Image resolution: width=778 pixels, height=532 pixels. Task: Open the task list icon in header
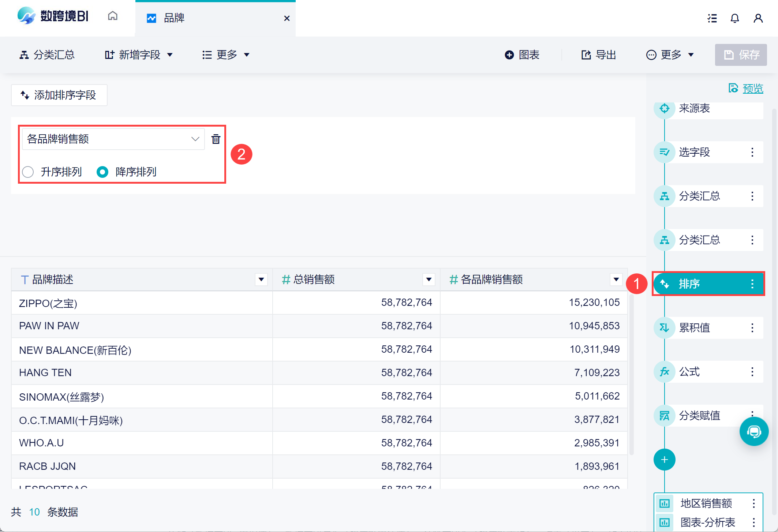tap(712, 18)
